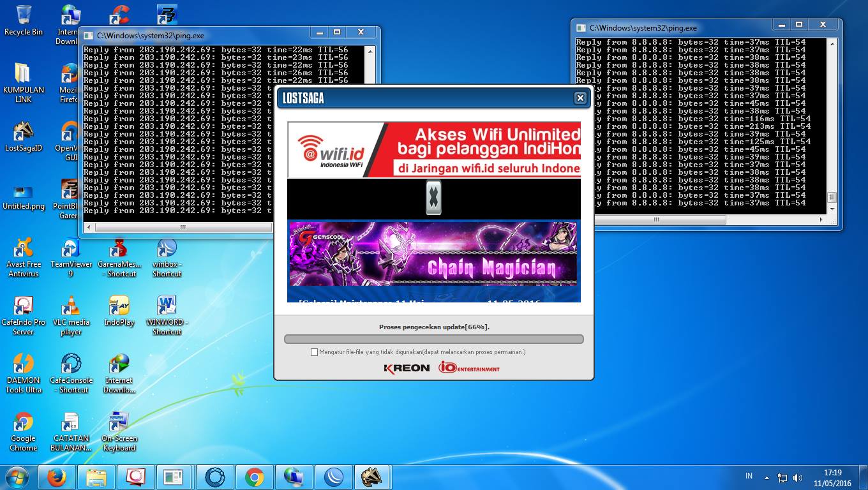Click the broken-image X placeholder in launcher
Image resolution: width=868 pixels, height=490 pixels.
click(434, 197)
